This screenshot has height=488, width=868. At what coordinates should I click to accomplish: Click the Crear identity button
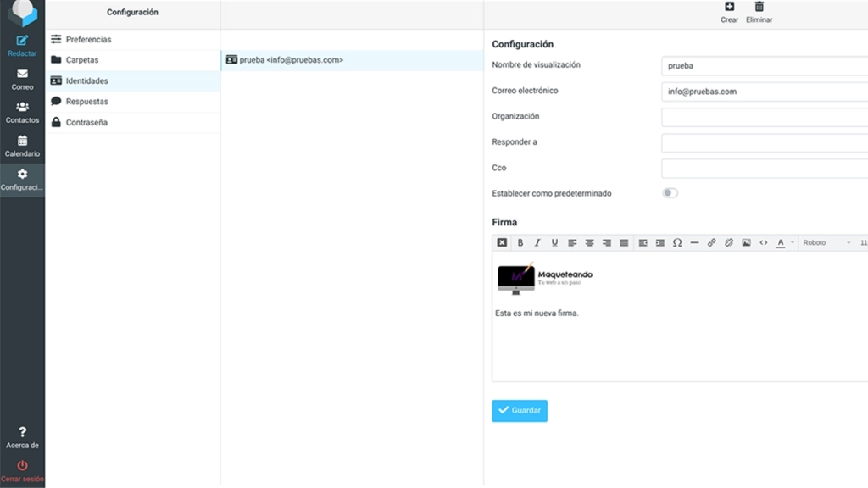(729, 12)
